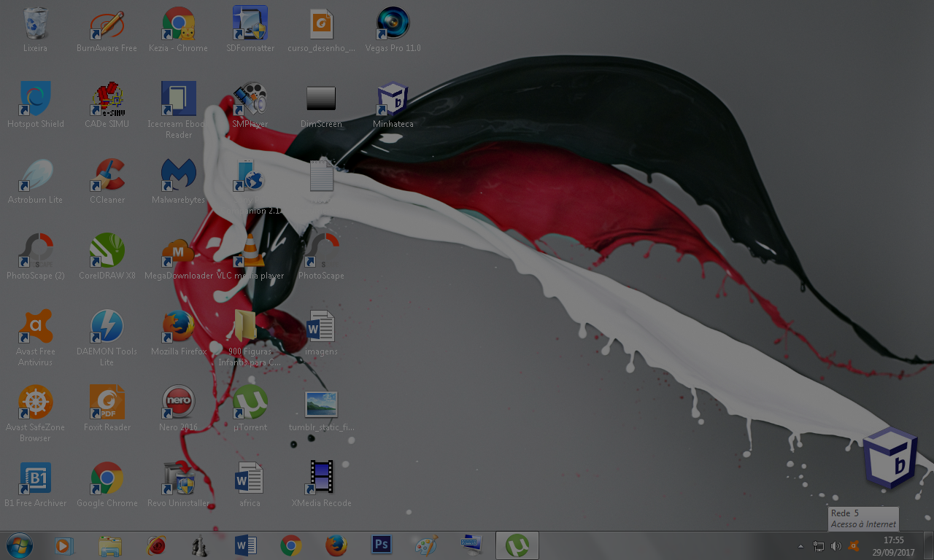The image size is (934, 560).
Task: Select the Minhateca desktop shortcut
Action: coord(393,105)
